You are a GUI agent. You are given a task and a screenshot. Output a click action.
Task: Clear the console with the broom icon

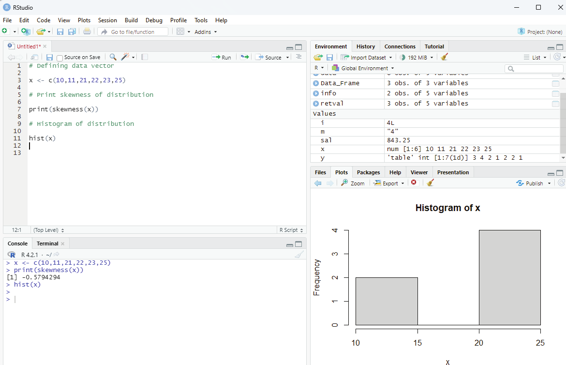pos(299,255)
